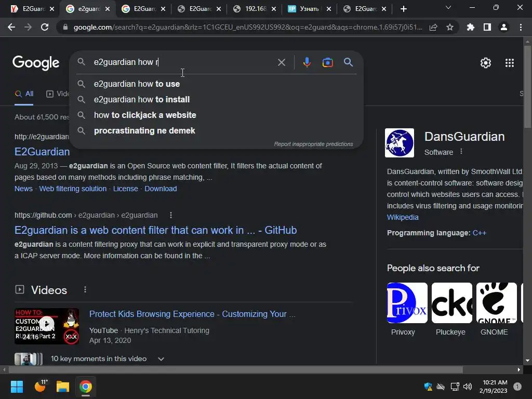Open clock and date in taskbar

point(495,387)
